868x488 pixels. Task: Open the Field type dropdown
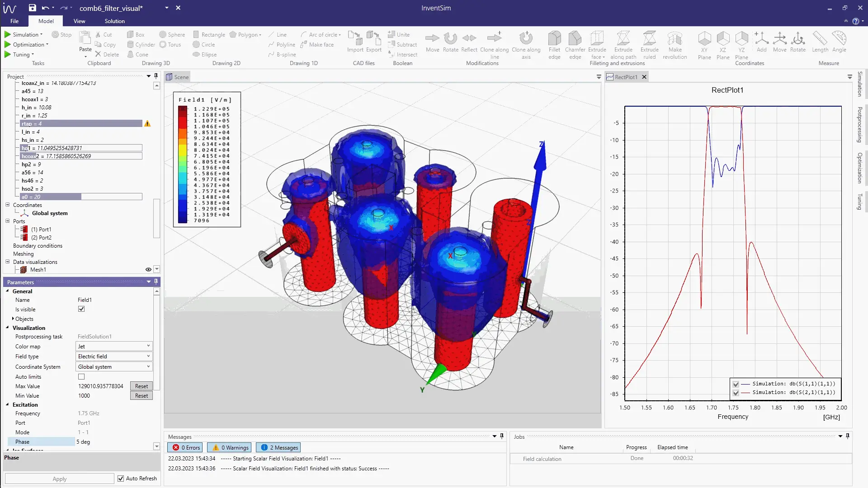tap(114, 357)
